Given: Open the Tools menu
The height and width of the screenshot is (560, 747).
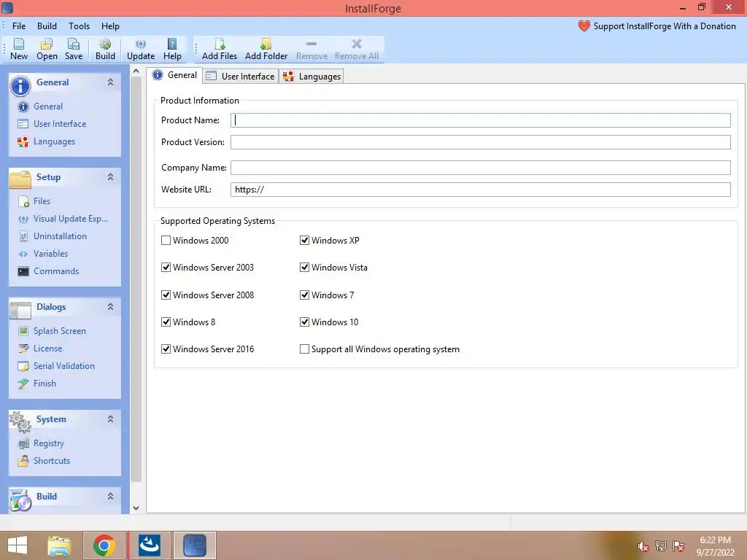Looking at the screenshot, I should [79, 26].
